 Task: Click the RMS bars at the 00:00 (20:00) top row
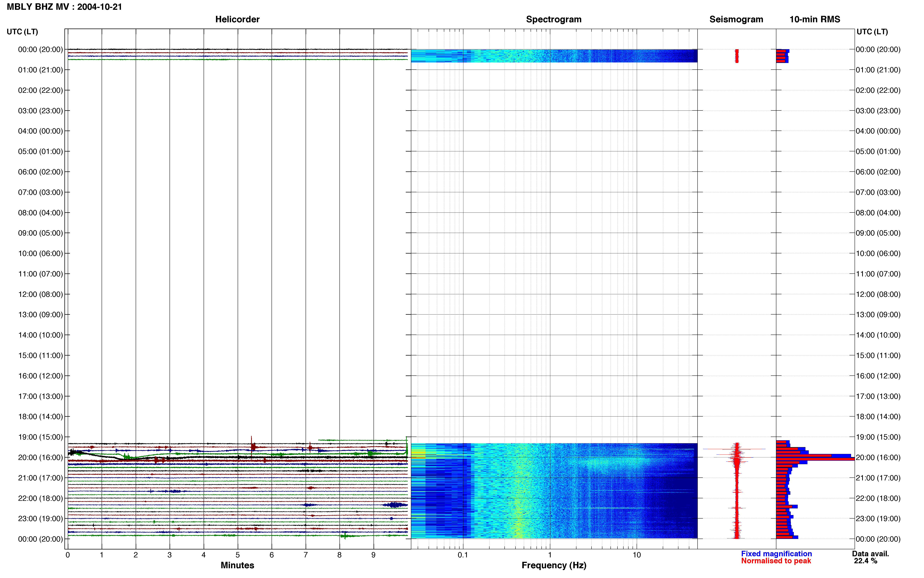coord(783,56)
